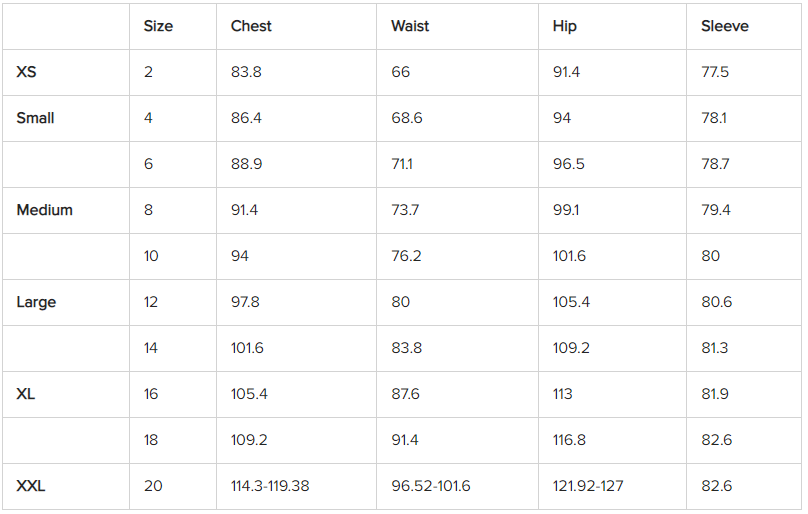Viewport: 808px width, 514px height.
Task: Click the Chest column header
Action: [x=251, y=26]
